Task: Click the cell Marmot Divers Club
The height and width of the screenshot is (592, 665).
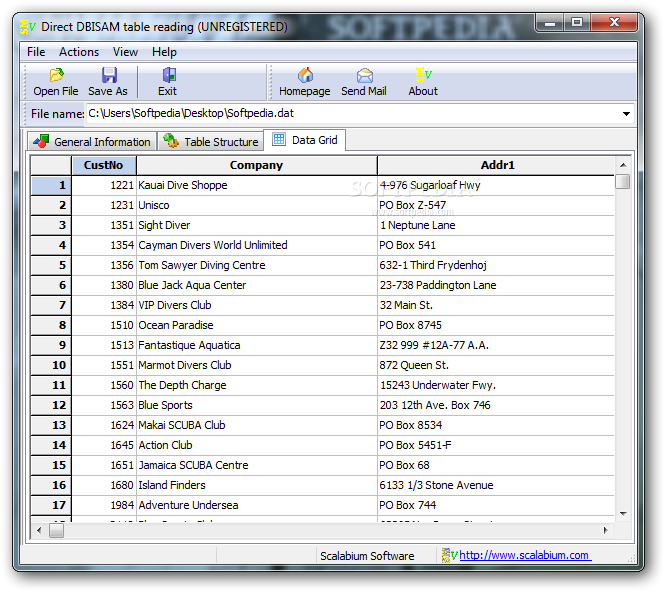Action: point(257,365)
